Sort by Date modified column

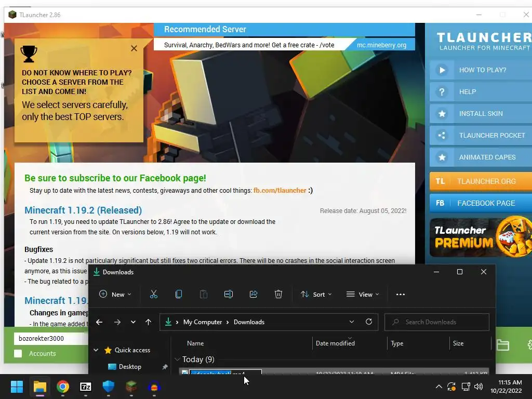tap(335, 343)
